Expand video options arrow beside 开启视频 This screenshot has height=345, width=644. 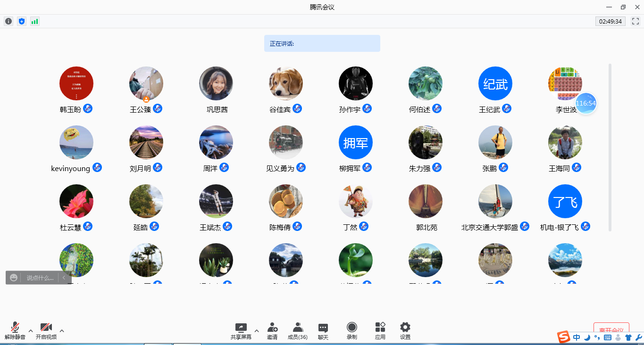tap(62, 330)
